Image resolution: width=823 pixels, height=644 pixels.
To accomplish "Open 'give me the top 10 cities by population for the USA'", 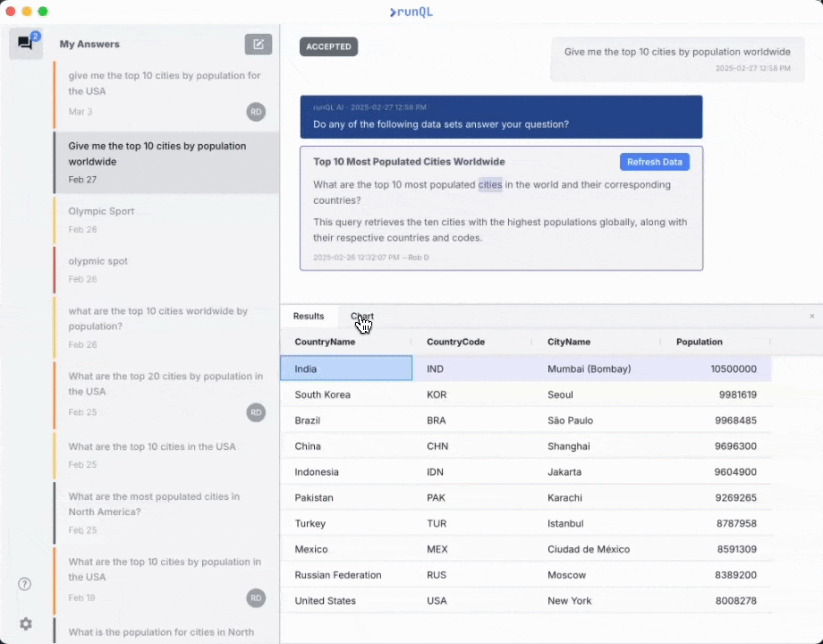I will (x=166, y=95).
